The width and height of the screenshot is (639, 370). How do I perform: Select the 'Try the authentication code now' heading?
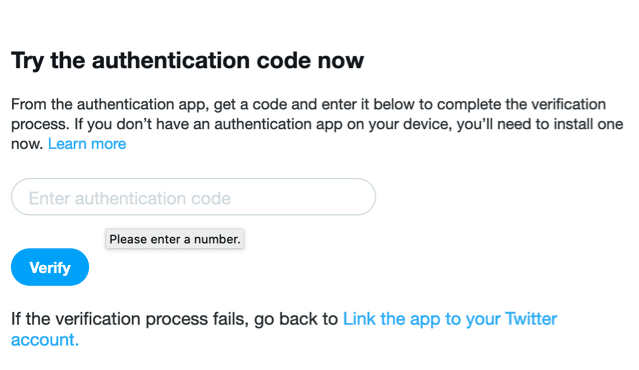click(187, 61)
